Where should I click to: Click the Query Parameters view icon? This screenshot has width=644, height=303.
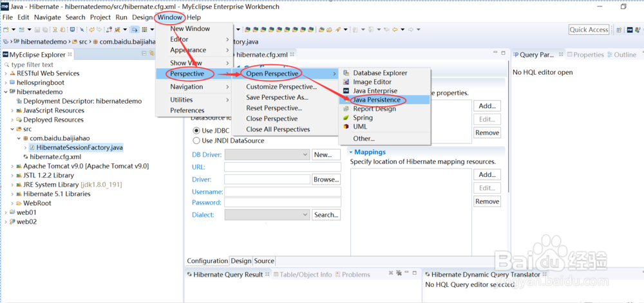[516, 55]
